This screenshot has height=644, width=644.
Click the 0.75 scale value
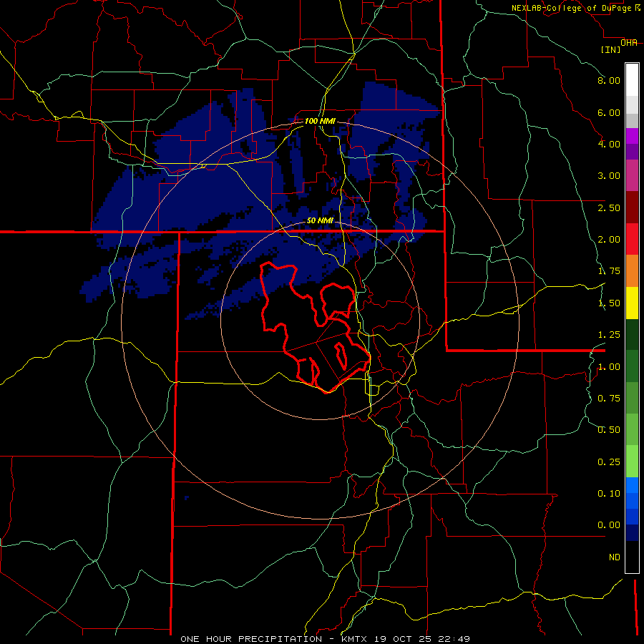[609, 399]
